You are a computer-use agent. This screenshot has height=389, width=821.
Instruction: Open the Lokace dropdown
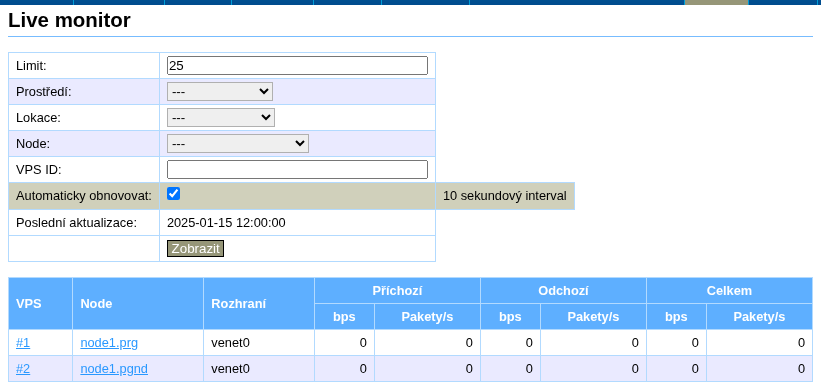(220, 117)
